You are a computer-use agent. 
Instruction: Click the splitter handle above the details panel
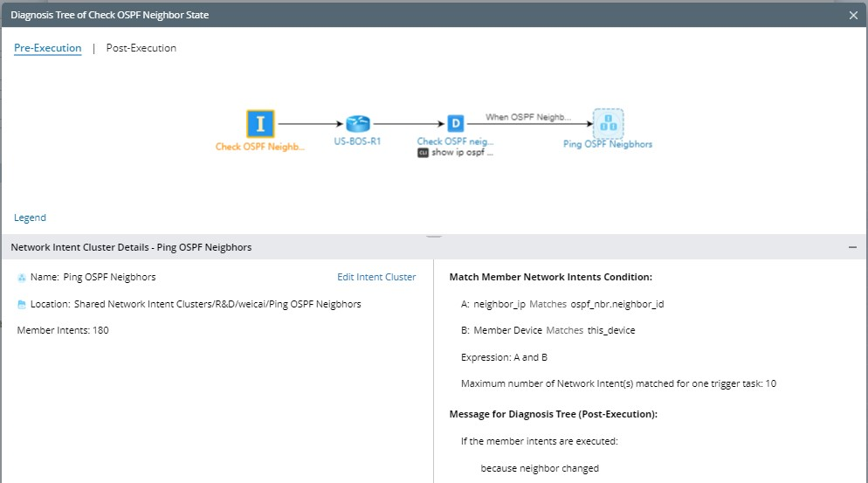(434, 235)
